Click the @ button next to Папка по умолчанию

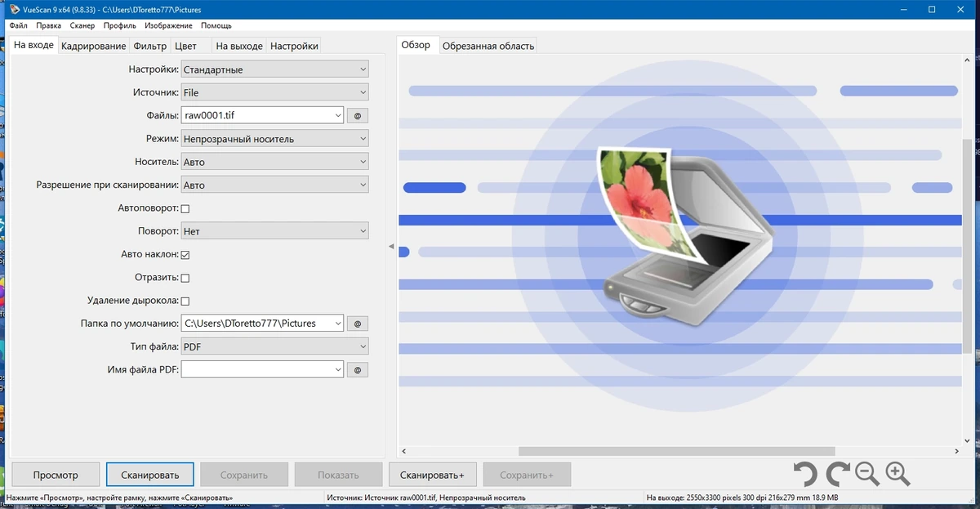pos(358,324)
